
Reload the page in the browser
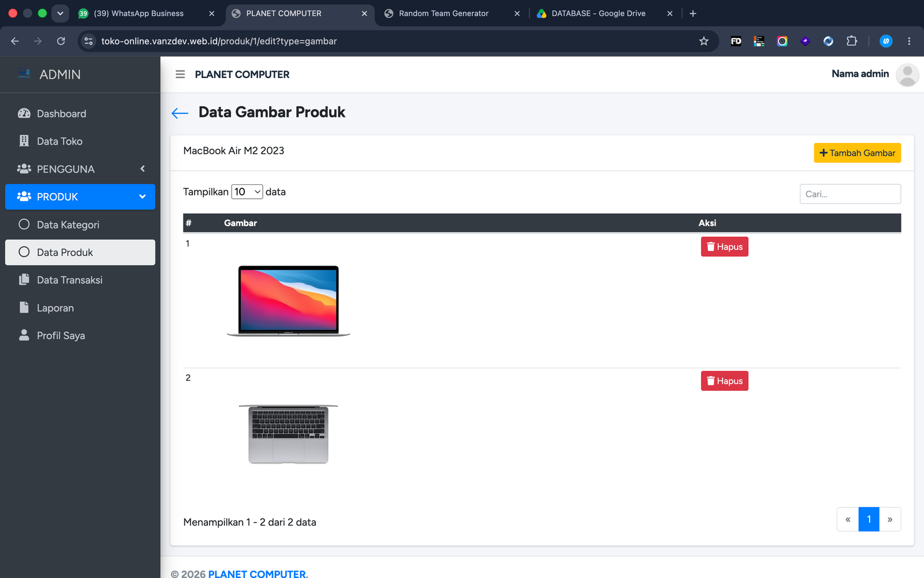61,41
